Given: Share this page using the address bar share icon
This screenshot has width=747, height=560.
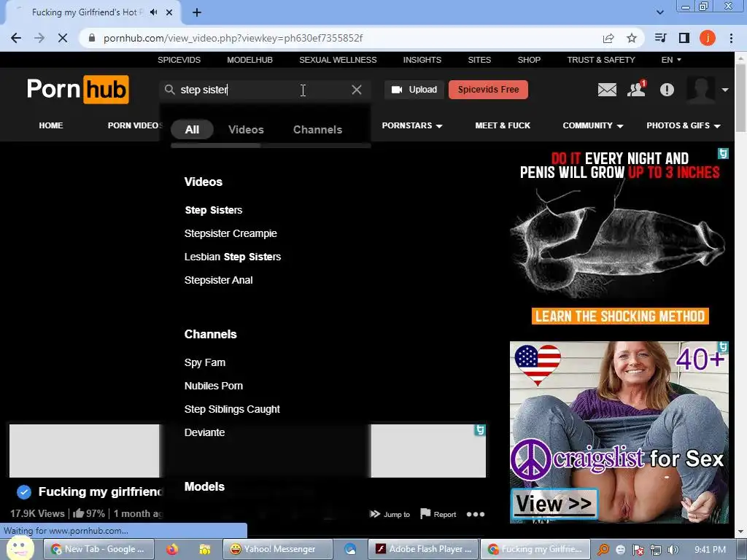Looking at the screenshot, I should [x=608, y=38].
